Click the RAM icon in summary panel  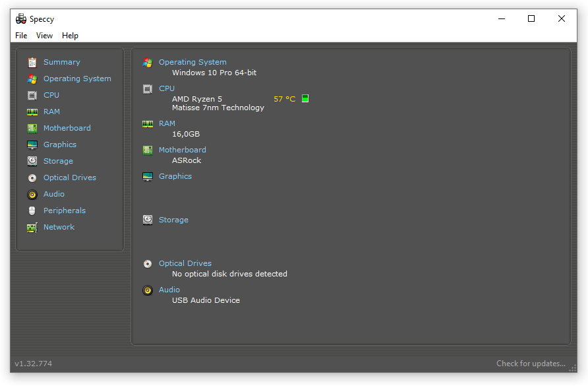[148, 124]
